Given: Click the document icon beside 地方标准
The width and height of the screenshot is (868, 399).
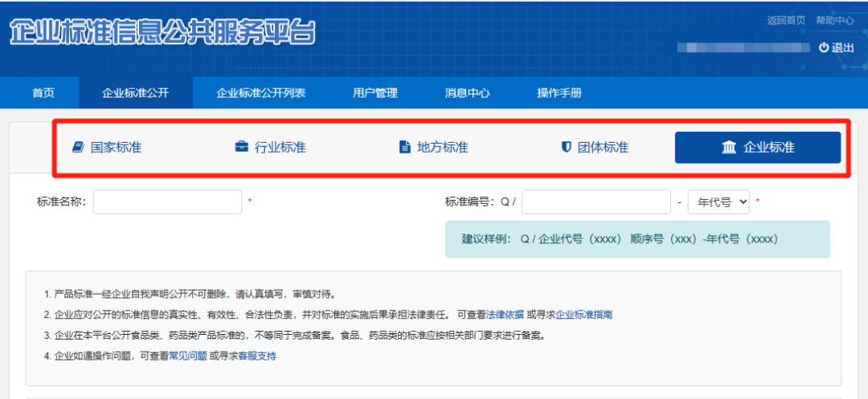Looking at the screenshot, I should (x=404, y=148).
